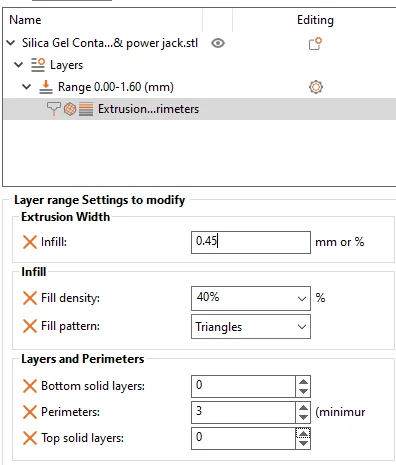Screen dimensions: 396x465
Task: Remove the Top solid layers setting
Action: click(30, 438)
